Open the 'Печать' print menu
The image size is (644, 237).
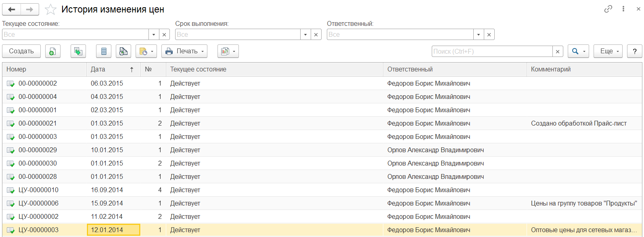click(184, 51)
